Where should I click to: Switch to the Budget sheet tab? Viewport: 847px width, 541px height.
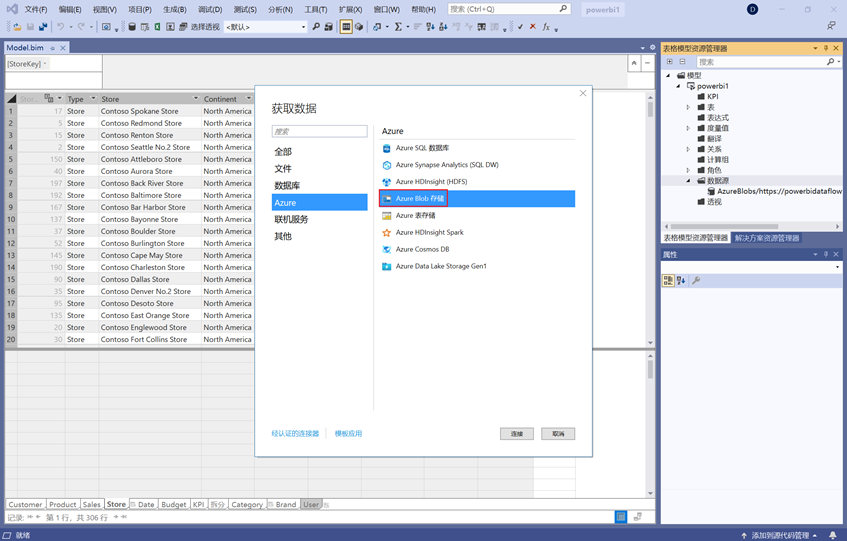[x=173, y=504]
